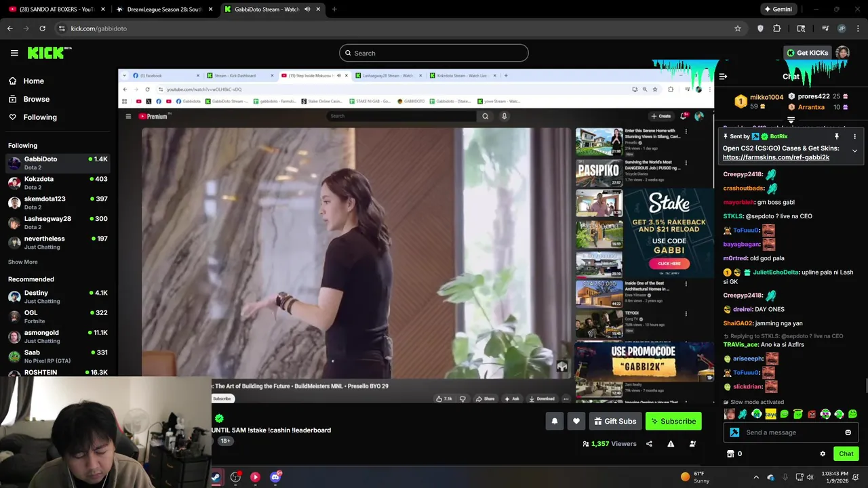Click the 18+ tag below stream title

(225, 441)
